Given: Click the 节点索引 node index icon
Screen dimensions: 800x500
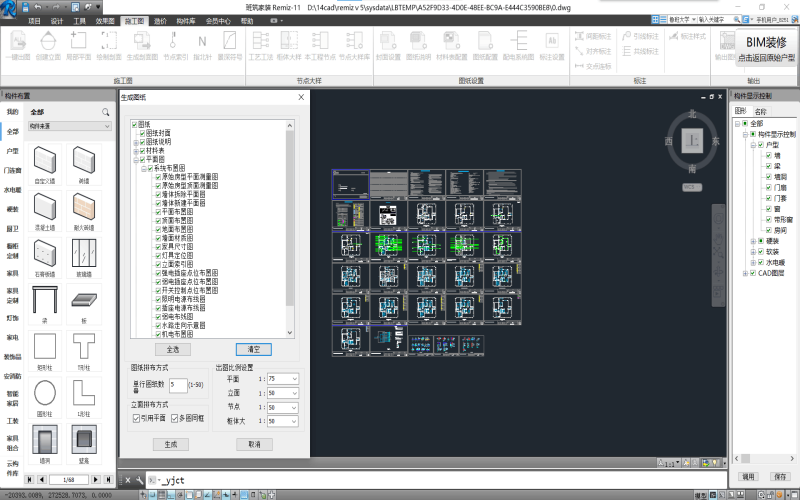Looking at the screenshot, I should tap(173, 40).
